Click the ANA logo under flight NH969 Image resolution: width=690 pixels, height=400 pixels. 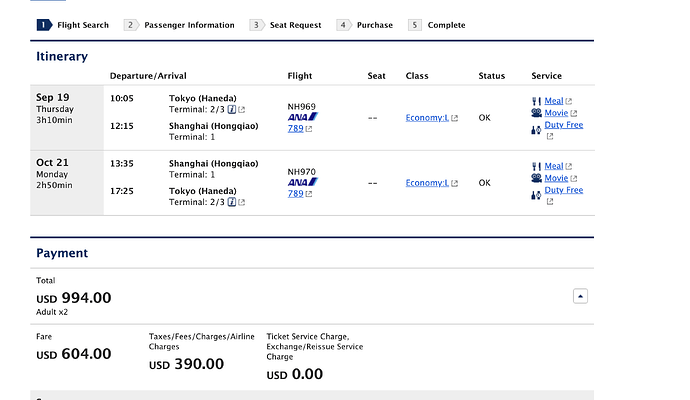303,117
